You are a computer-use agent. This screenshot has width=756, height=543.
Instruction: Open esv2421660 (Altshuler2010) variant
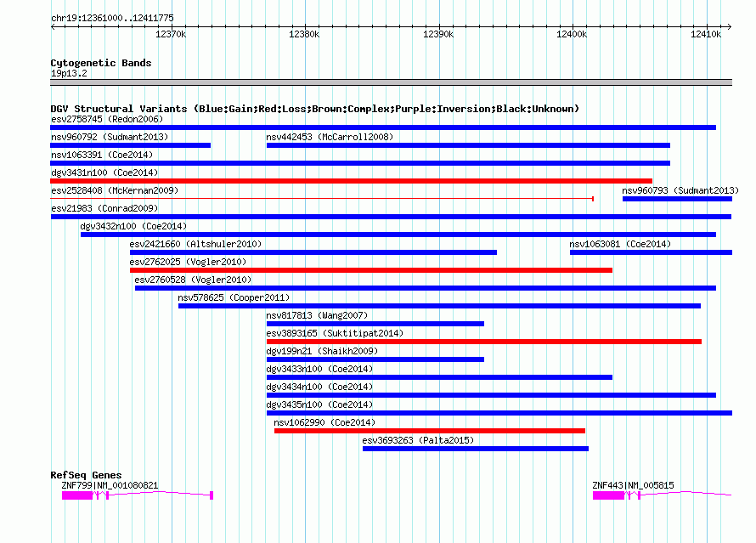pos(313,252)
